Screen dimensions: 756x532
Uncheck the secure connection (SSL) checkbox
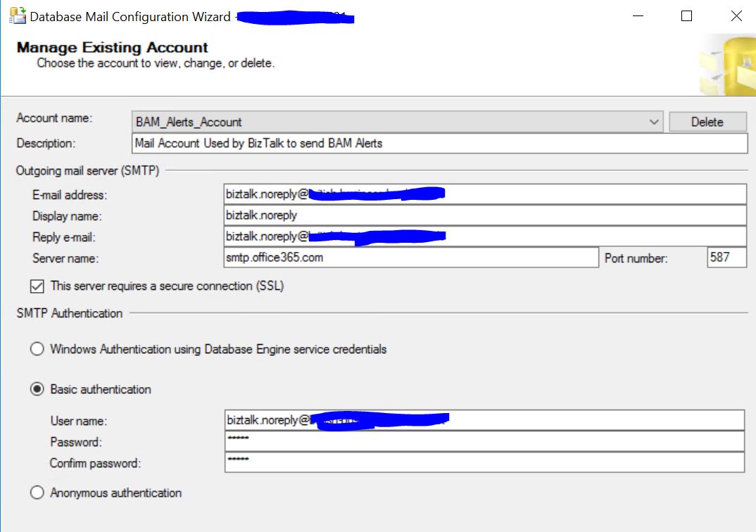pos(37,286)
